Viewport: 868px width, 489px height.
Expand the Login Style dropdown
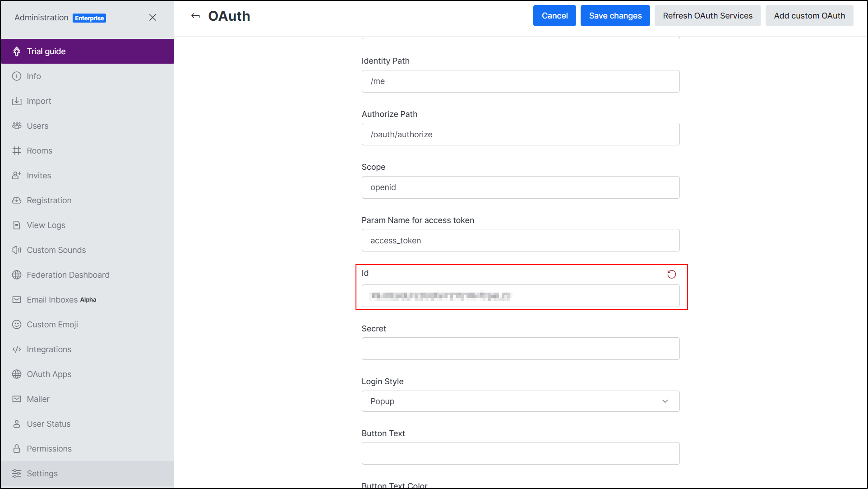[x=520, y=401]
